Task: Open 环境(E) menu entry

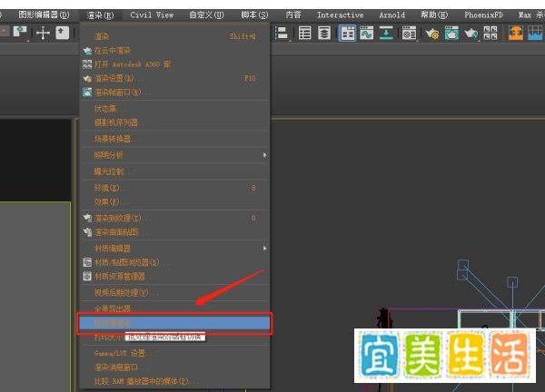Action: [x=174, y=188]
